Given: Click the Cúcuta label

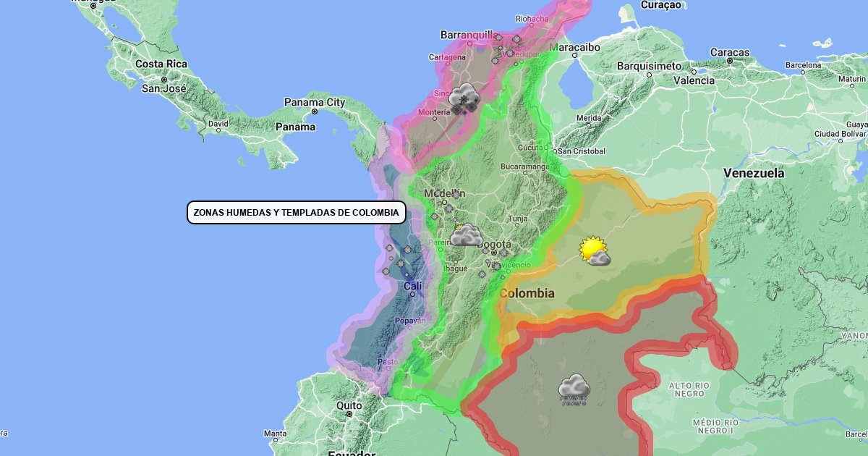Looking at the screenshot, I should point(531,147).
